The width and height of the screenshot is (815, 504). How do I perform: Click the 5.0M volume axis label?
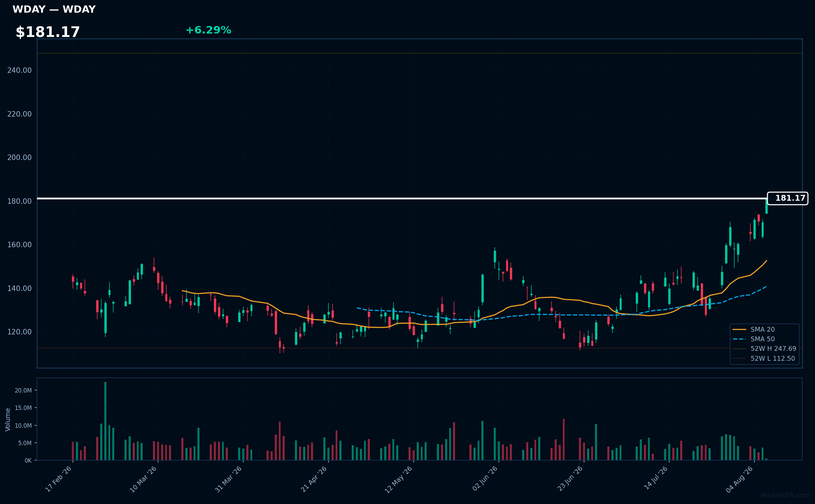(x=25, y=443)
